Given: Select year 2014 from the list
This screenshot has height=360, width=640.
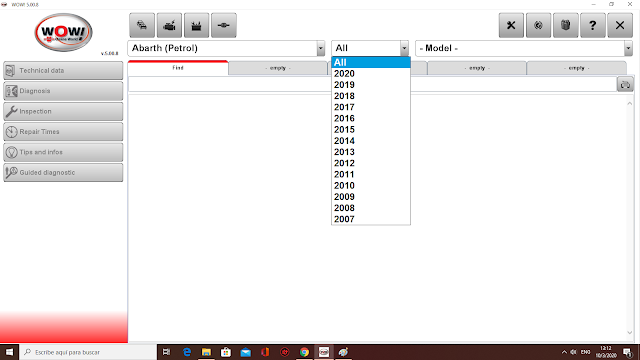Looking at the screenshot, I should coord(371,141).
